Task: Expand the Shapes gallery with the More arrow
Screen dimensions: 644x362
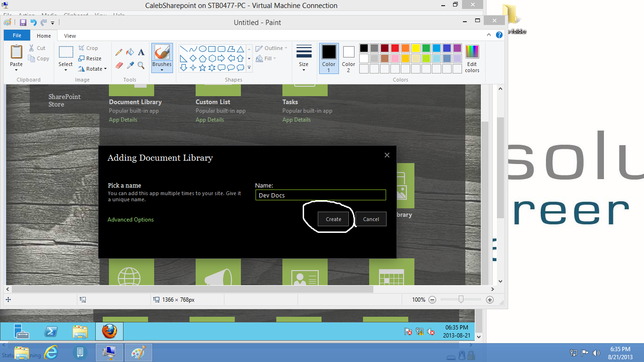Action: click(249, 68)
